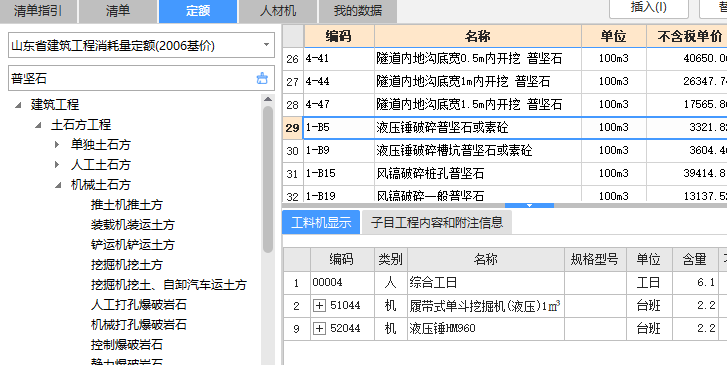This screenshot has width=727, height=365.
Task: Select row 26 code 4-41
Action: (x=339, y=59)
